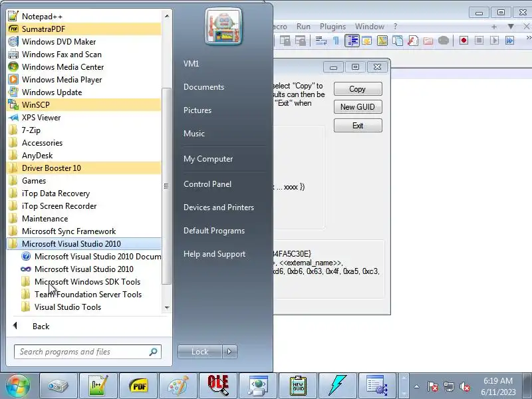Screen dimensions: 532x399
Task: Click the New GUID button
Action: pos(358,107)
